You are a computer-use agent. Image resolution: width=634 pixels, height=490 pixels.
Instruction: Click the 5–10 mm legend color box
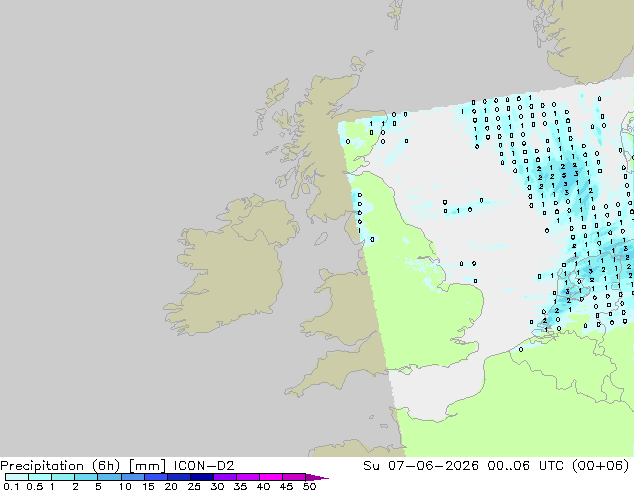109,477
